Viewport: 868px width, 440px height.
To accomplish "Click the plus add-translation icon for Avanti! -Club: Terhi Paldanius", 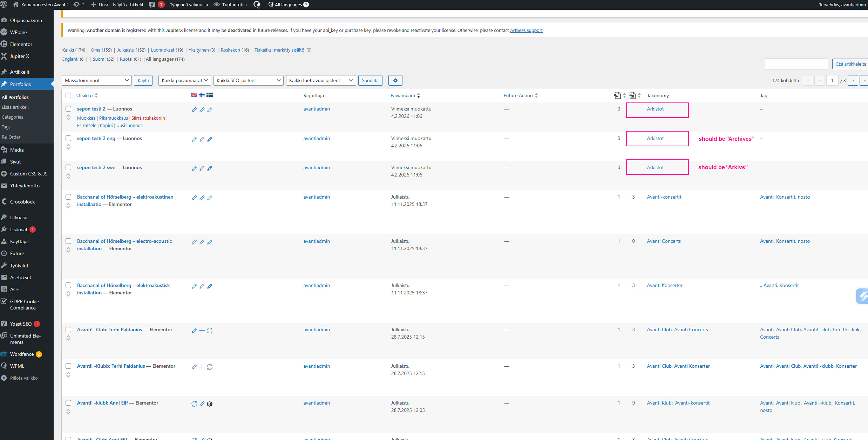I will (x=202, y=331).
